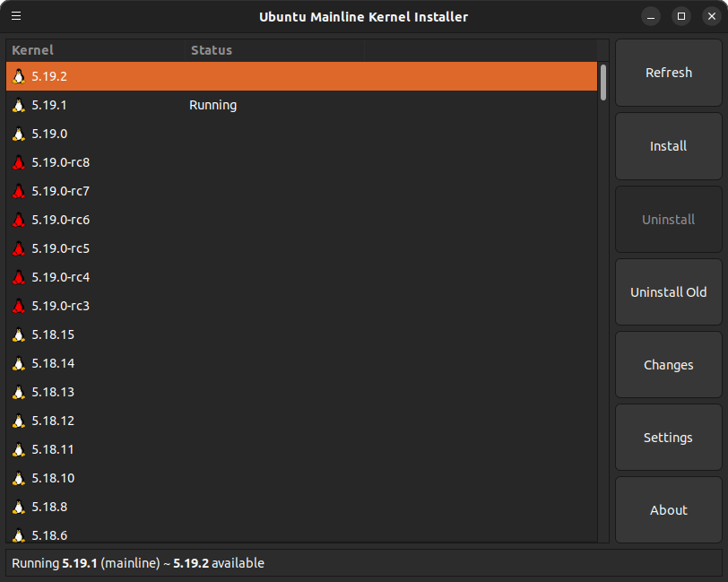Click the penguin icon beside kernel 5.18.13
The width and height of the screenshot is (728, 582).
pos(19,392)
